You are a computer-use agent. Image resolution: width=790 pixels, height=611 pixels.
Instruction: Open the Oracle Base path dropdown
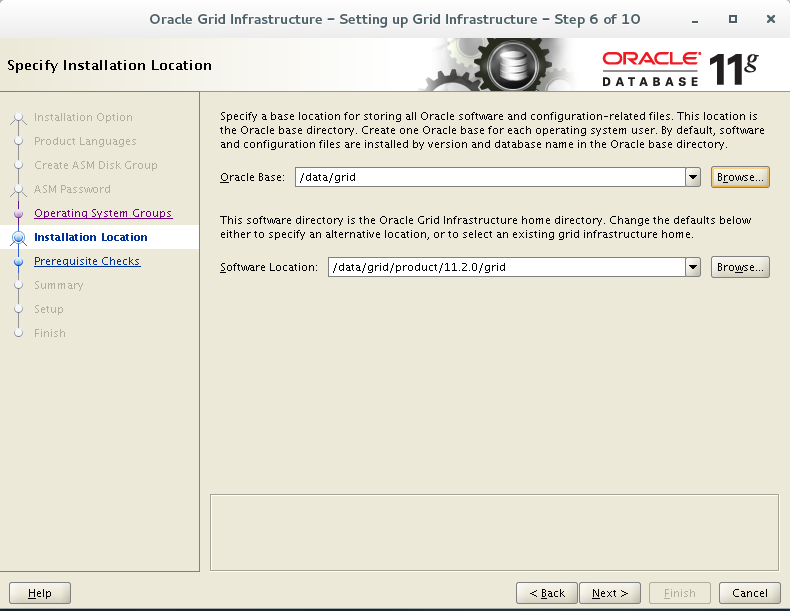tap(693, 177)
